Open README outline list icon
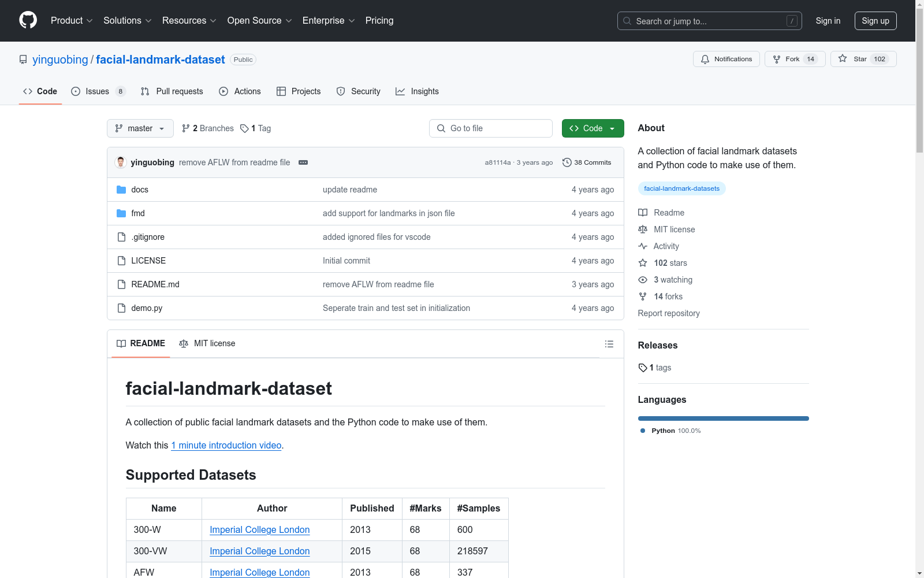 [x=609, y=344]
